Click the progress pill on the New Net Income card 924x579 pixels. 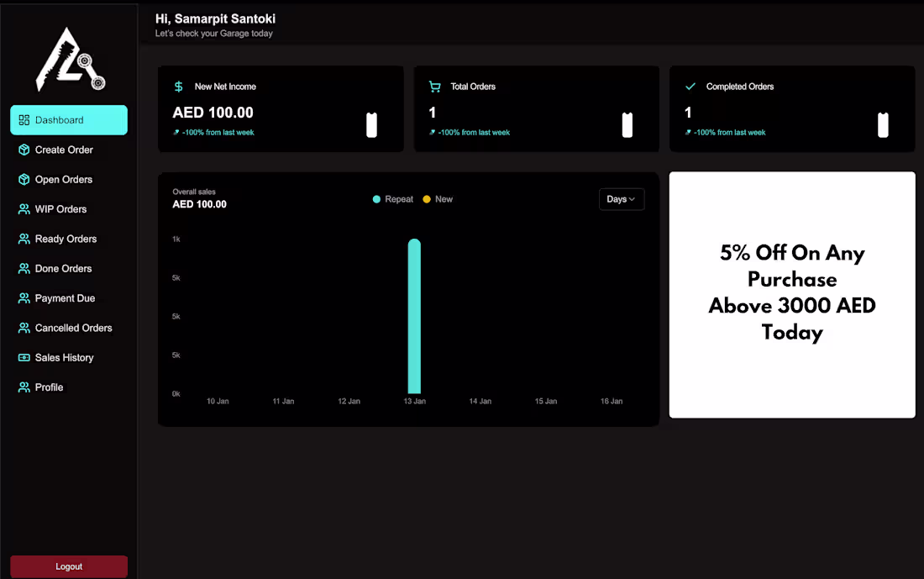click(x=371, y=124)
